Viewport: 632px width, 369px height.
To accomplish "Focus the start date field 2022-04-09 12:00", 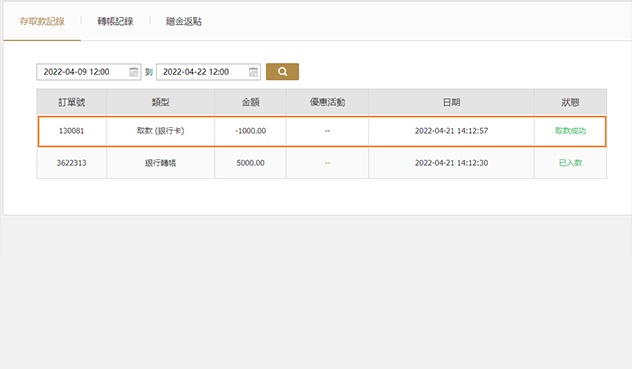I will (89, 72).
